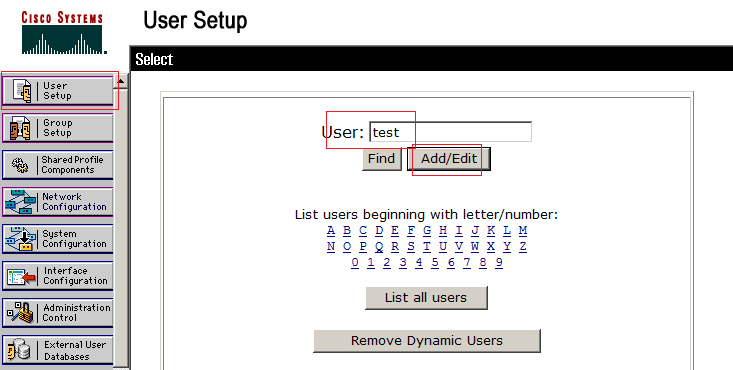List users beginning with letter P

(x=363, y=247)
